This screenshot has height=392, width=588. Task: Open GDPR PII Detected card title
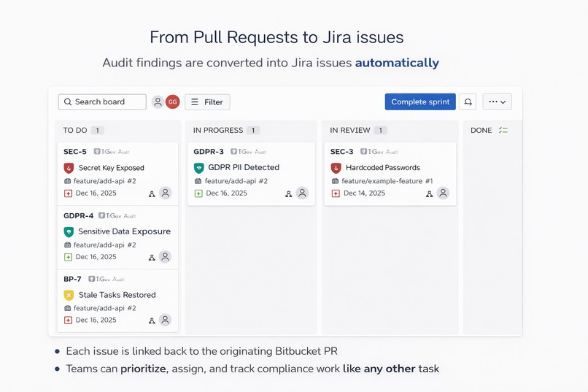coord(244,167)
